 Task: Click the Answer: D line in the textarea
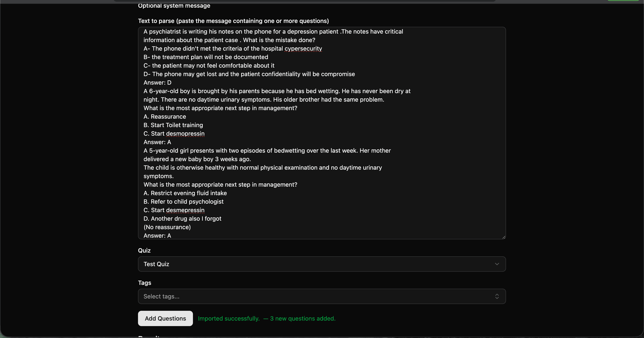[x=157, y=82]
